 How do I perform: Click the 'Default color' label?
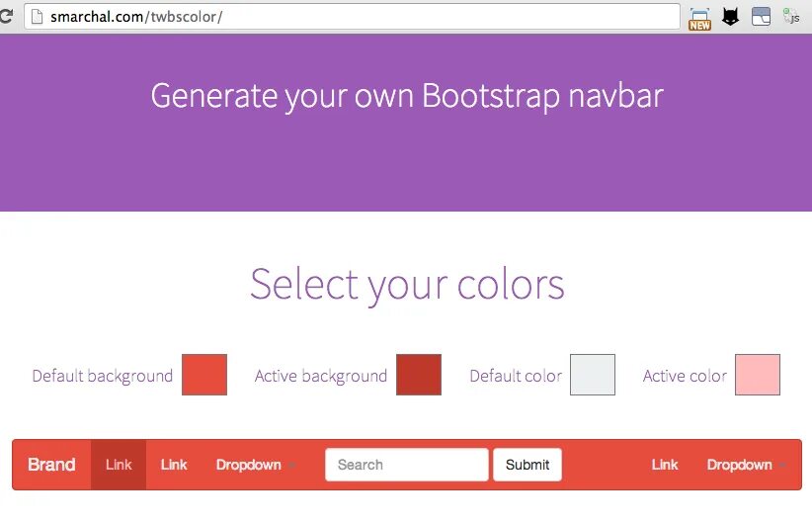tap(516, 376)
